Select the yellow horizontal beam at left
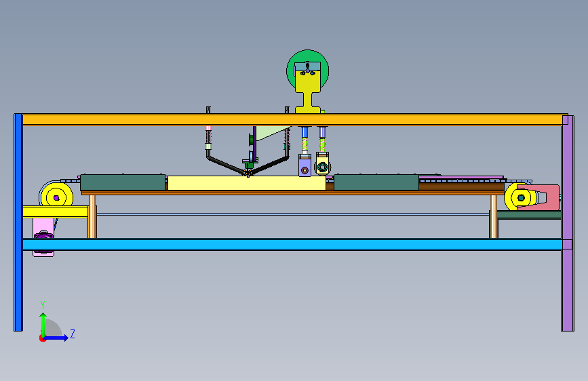Viewport: 588px width, 381px height. pos(56,212)
